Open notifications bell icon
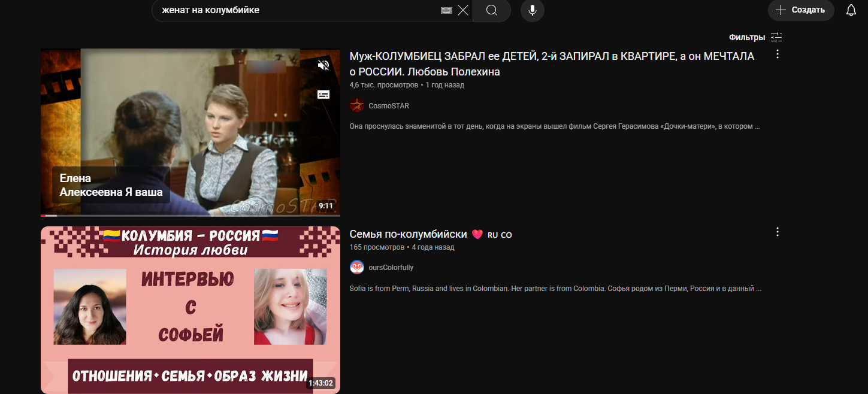Screen dimensions: 868x394 851,10
